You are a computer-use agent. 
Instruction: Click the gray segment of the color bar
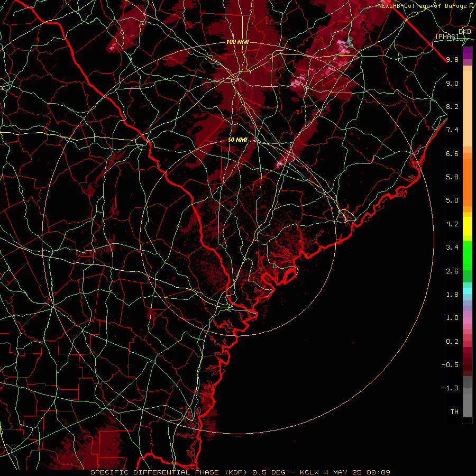pos(467,397)
